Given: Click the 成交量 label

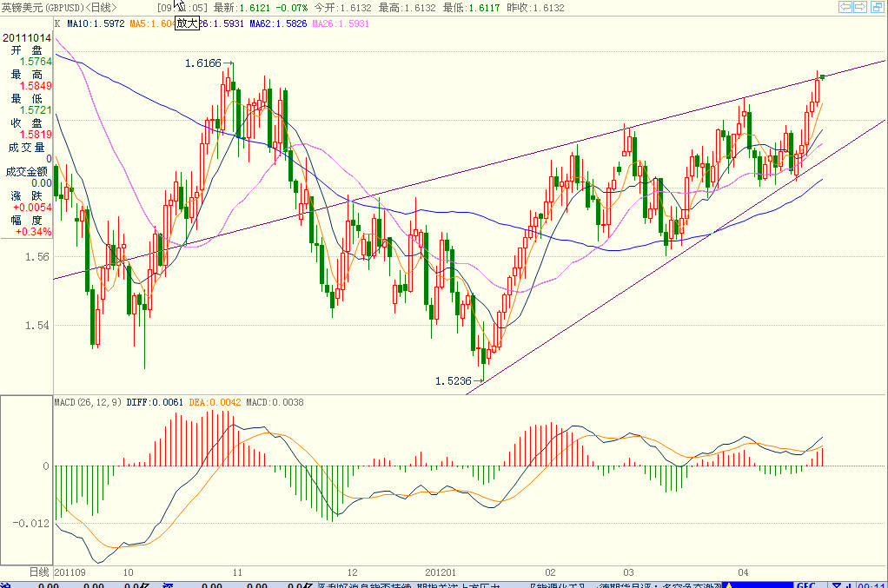Looking at the screenshot, I should pyautogui.click(x=26, y=147).
